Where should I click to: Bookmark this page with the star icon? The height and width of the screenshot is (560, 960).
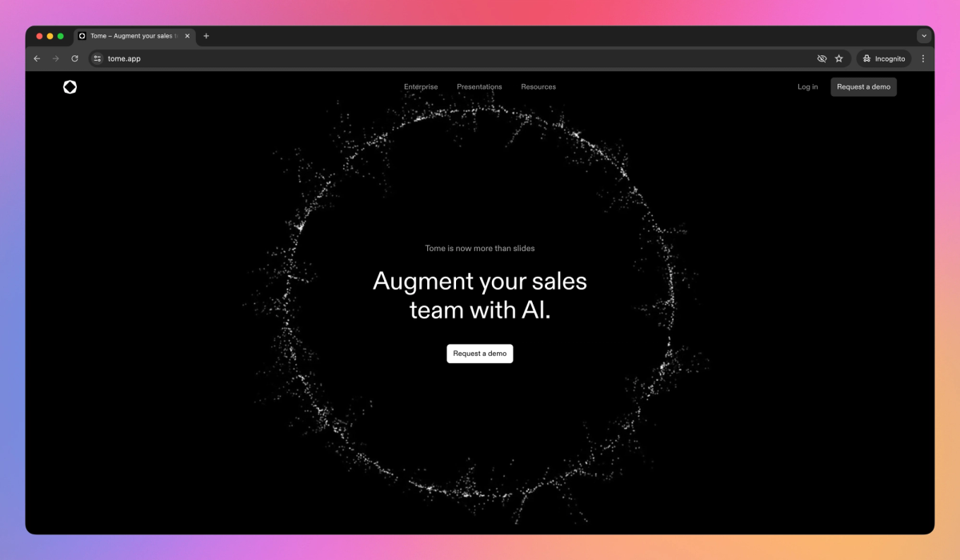click(839, 58)
